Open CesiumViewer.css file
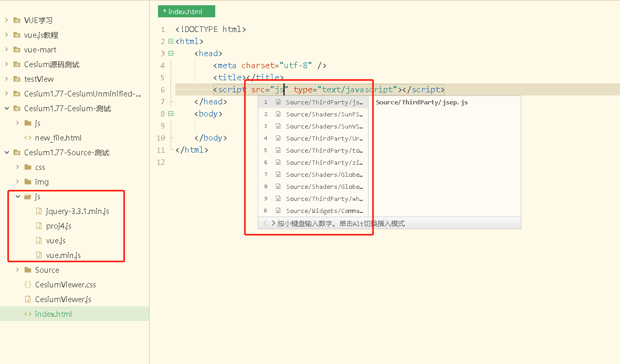This screenshot has width=620, height=364. pos(66,285)
